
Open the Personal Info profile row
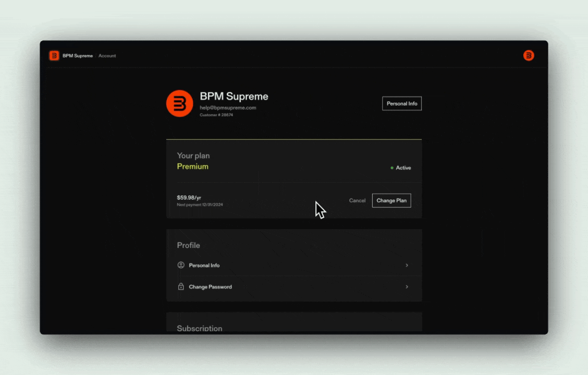(x=294, y=265)
